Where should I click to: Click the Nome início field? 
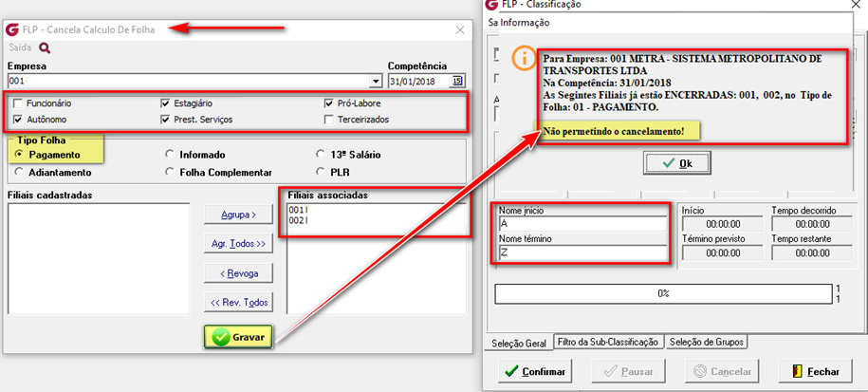click(582, 224)
